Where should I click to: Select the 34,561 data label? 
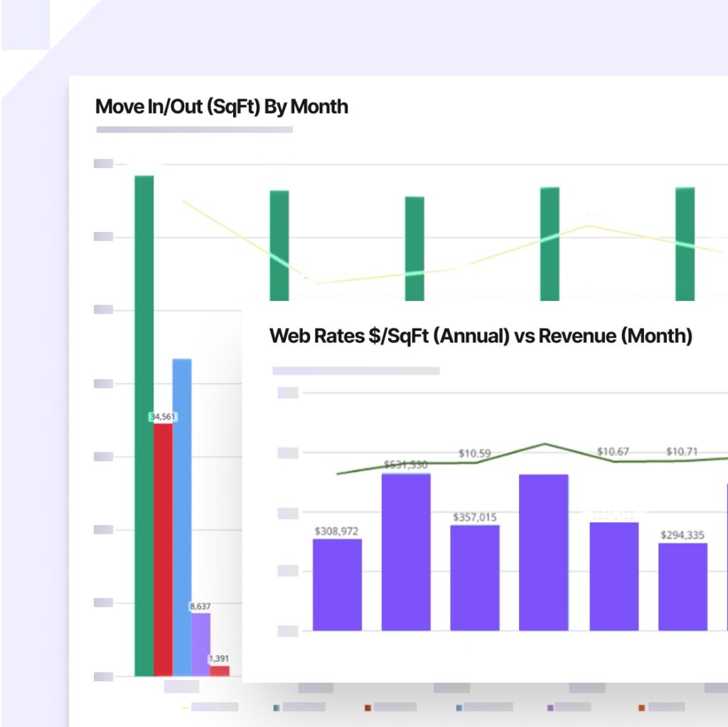click(163, 417)
